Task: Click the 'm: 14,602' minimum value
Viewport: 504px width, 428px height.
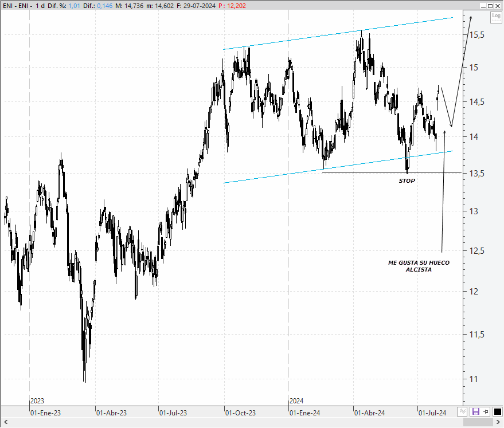Action: 160,6
